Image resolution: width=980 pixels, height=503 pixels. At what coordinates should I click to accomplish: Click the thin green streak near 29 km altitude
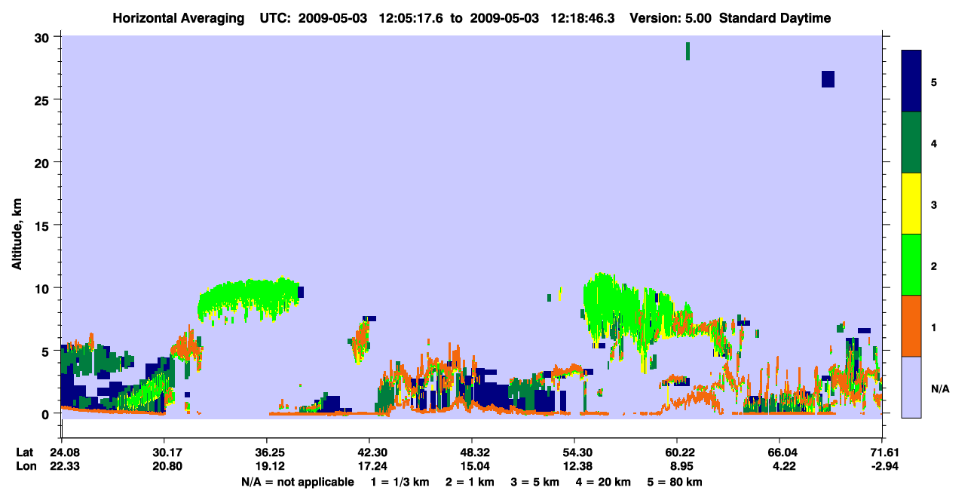(x=688, y=51)
